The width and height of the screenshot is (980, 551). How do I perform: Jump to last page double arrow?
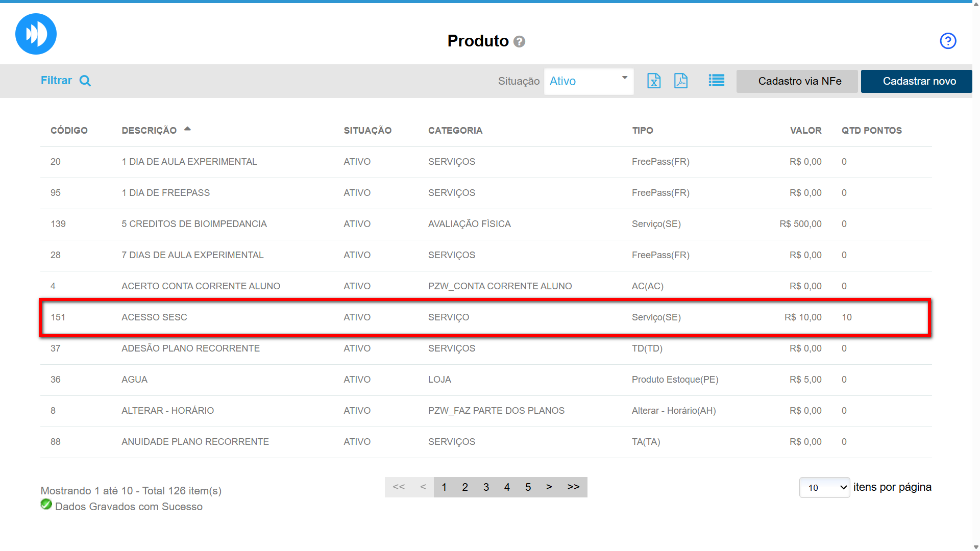click(x=573, y=487)
